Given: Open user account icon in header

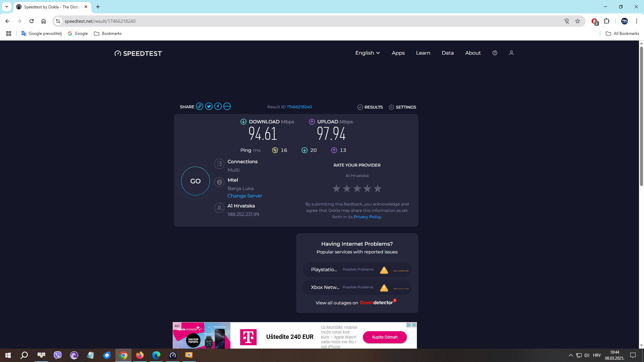Looking at the screenshot, I should (x=511, y=53).
